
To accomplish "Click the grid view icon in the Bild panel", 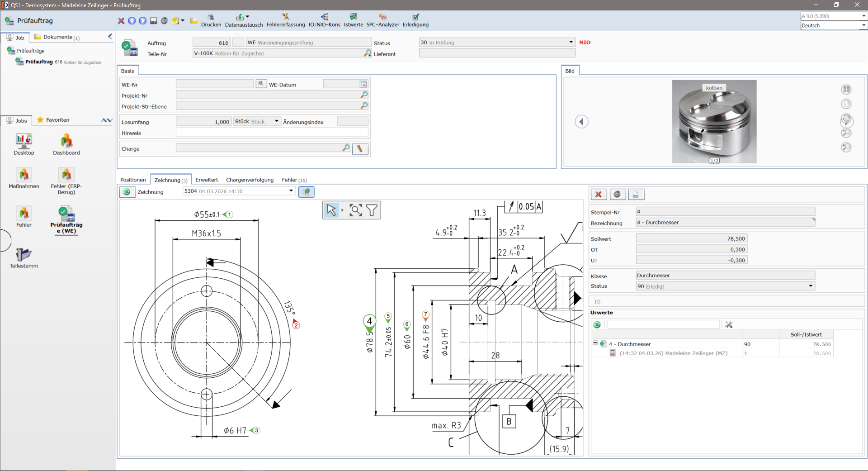I will (x=846, y=89).
